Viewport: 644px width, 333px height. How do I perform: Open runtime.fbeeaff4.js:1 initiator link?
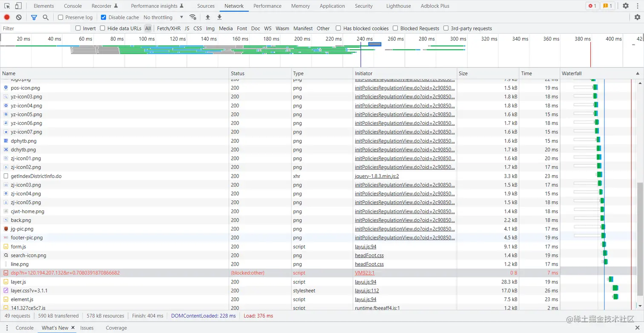pos(377,308)
